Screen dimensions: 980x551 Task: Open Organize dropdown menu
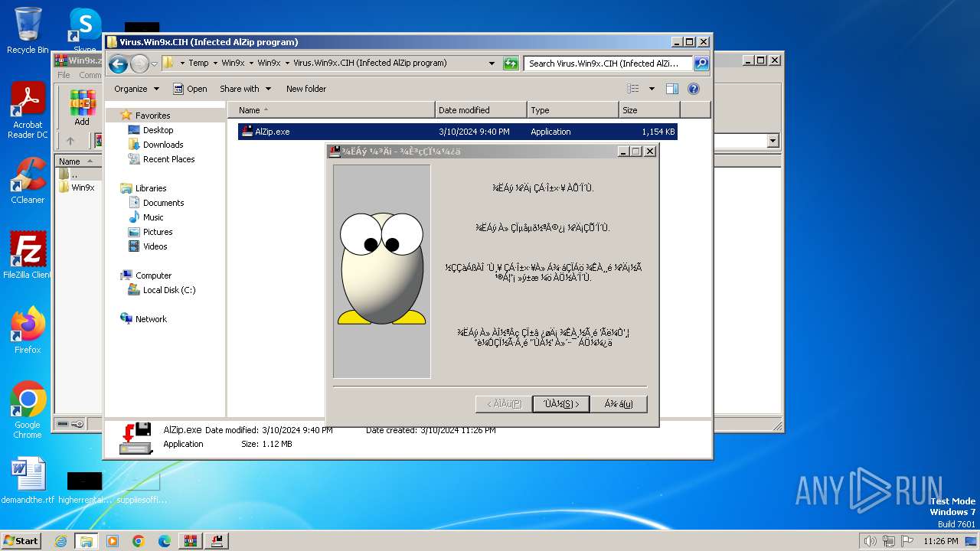click(x=136, y=89)
